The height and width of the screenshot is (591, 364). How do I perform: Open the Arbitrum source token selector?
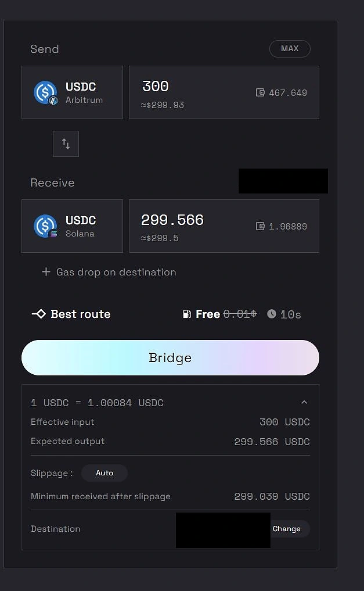[72, 92]
